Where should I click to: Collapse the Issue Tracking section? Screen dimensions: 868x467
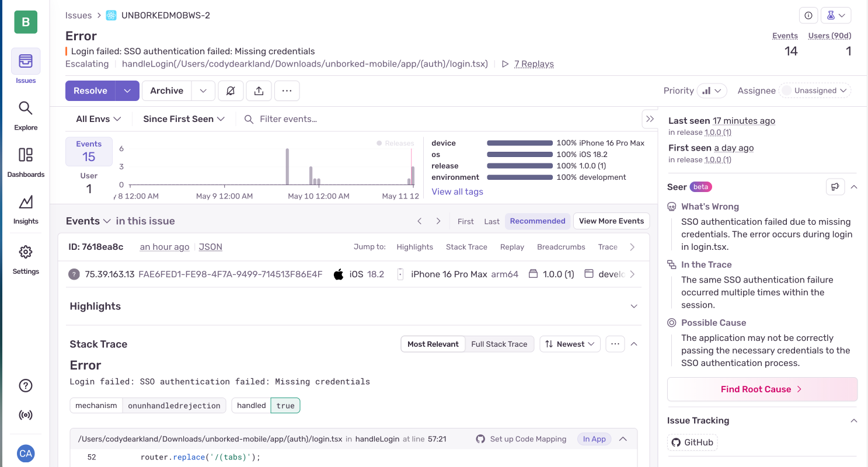853,420
